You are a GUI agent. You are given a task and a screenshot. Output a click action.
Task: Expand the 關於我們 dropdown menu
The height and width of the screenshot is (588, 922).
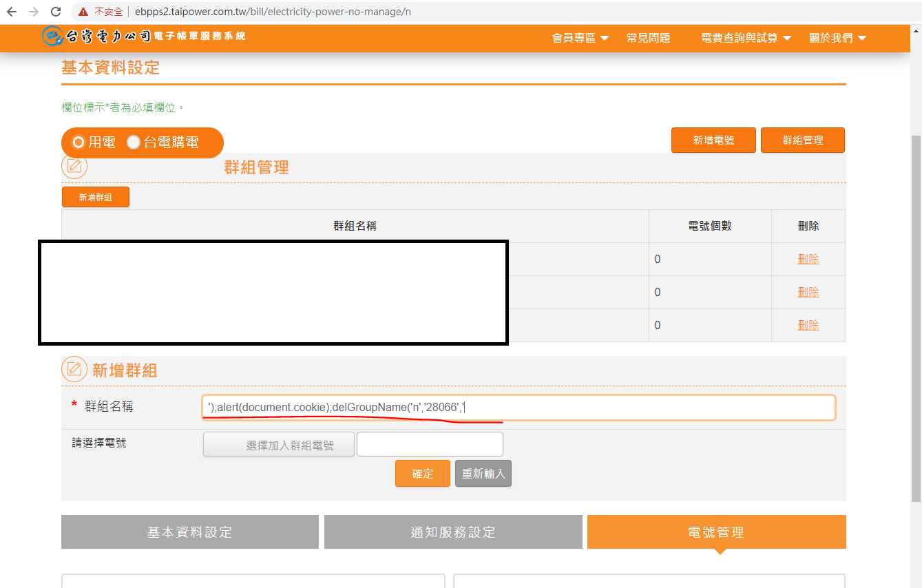click(837, 38)
